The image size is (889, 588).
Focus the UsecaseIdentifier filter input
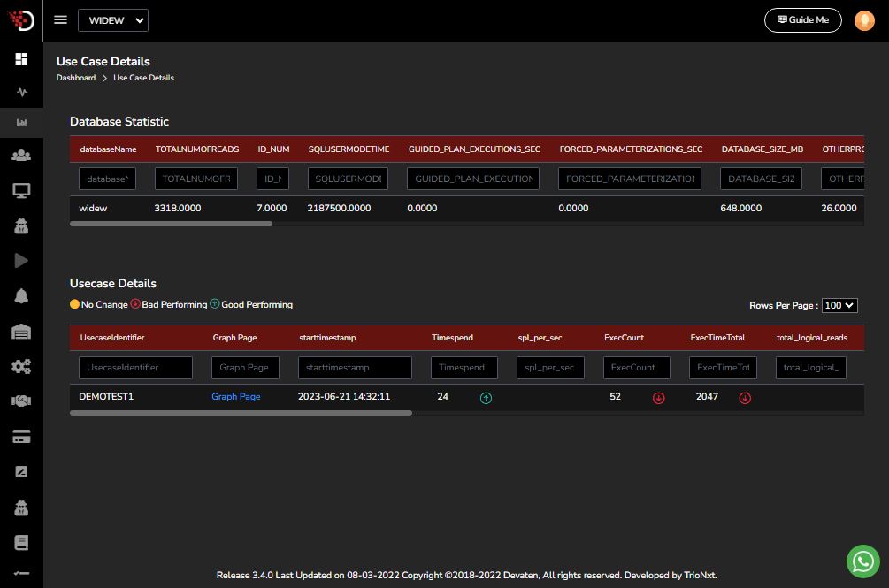click(135, 368)
